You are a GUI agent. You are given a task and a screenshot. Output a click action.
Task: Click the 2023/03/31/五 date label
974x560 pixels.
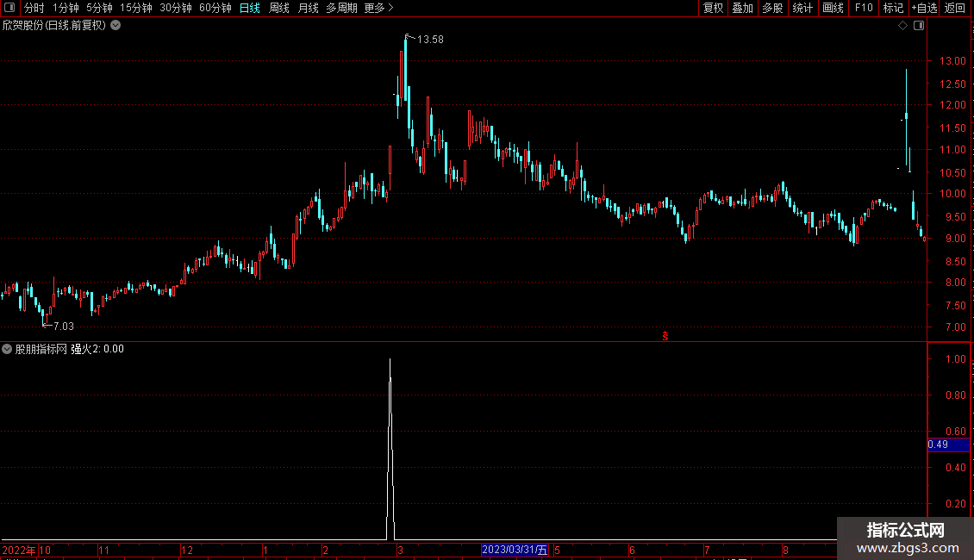click(x=515, y=550)
